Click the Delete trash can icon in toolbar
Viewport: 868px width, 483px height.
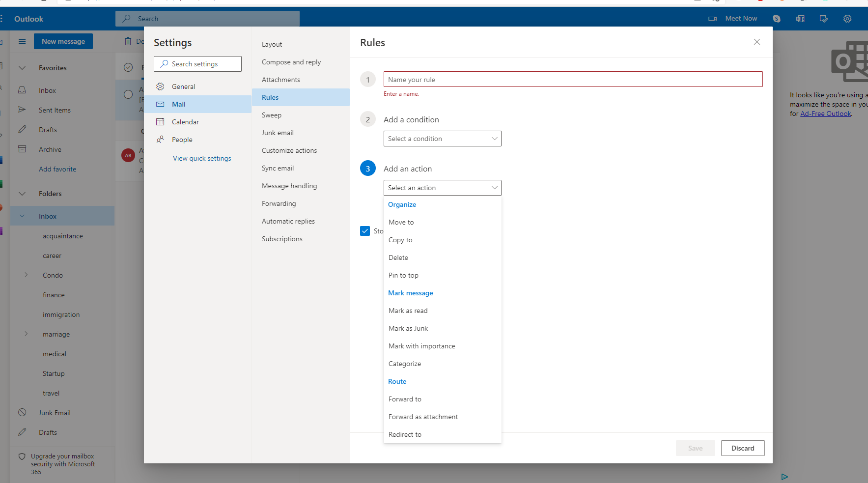pos(128,41)
